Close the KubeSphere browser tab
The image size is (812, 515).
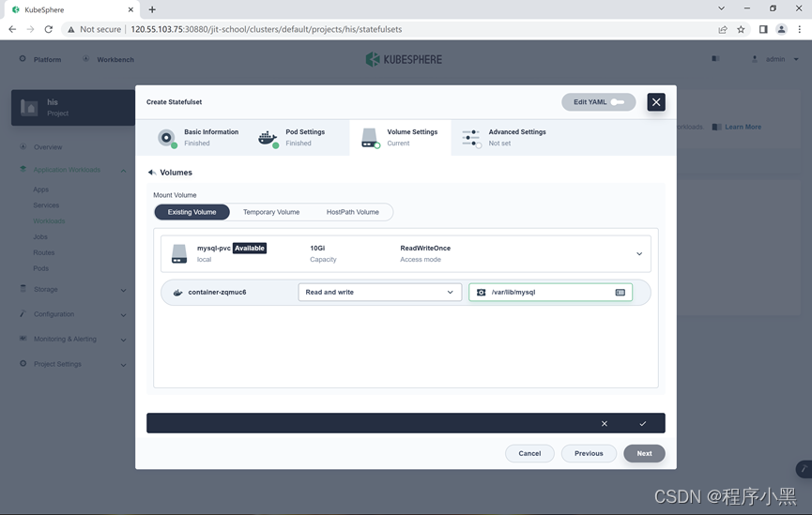pos(130,9)
